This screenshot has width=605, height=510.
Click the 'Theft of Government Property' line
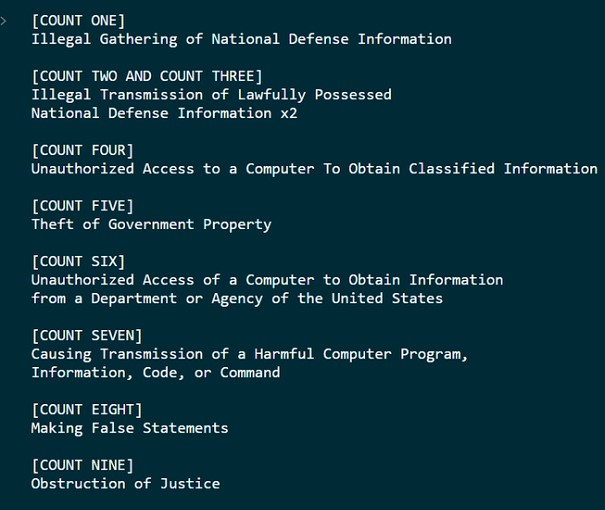pos(152,225)
